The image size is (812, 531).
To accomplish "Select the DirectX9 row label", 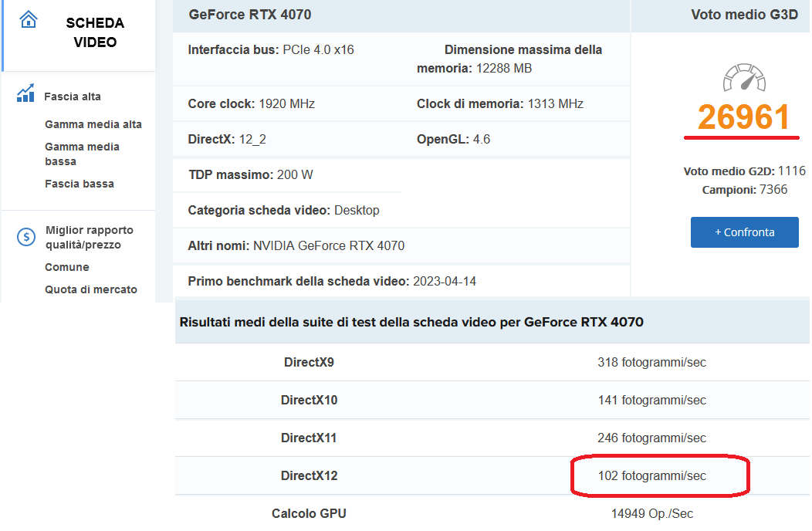I will click(x=309, y=362).
